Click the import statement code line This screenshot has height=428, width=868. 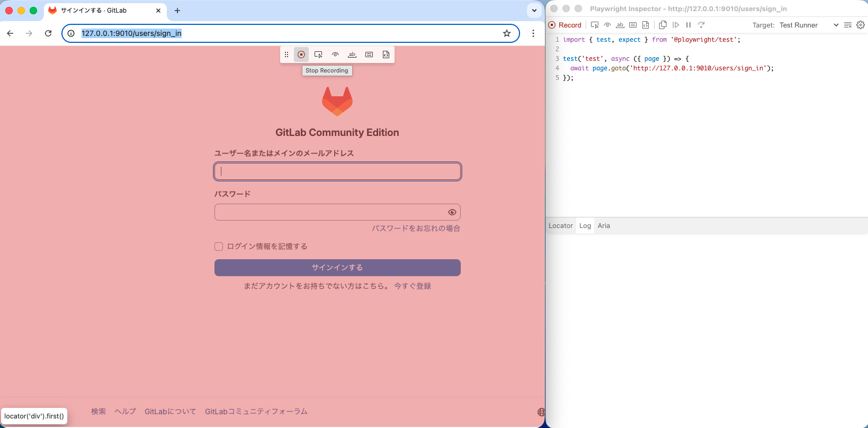652,40
